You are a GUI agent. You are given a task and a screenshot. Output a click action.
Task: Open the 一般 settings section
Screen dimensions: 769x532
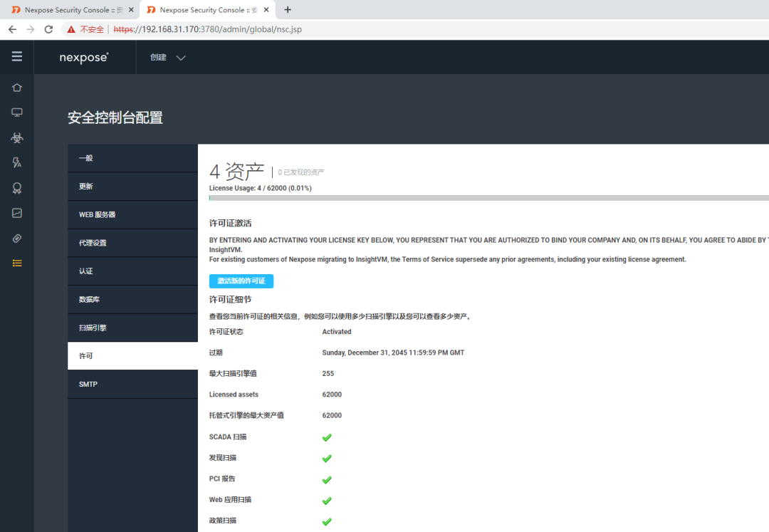pyautogui.click(x=132, y=158)
